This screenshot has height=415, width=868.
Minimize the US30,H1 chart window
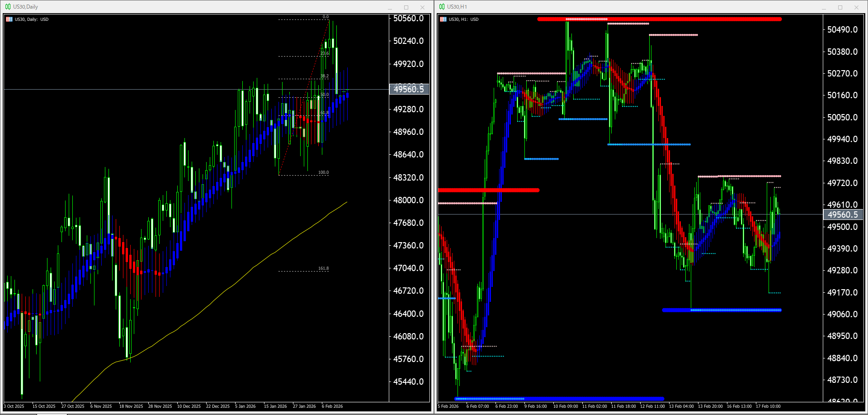pos(824,7)
